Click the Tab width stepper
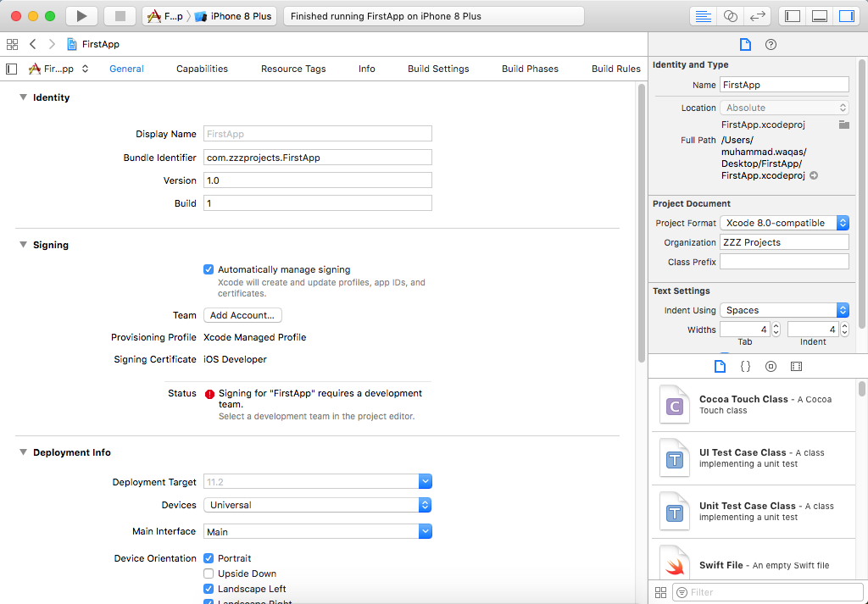Image resolution: width=868 pixels, height=604 pixels. point(776,330)
